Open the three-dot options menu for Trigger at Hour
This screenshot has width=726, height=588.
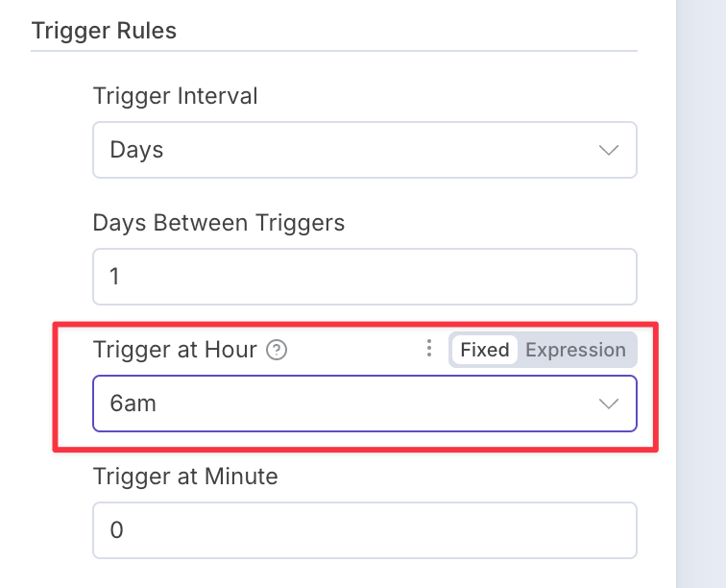coord(429,348)
